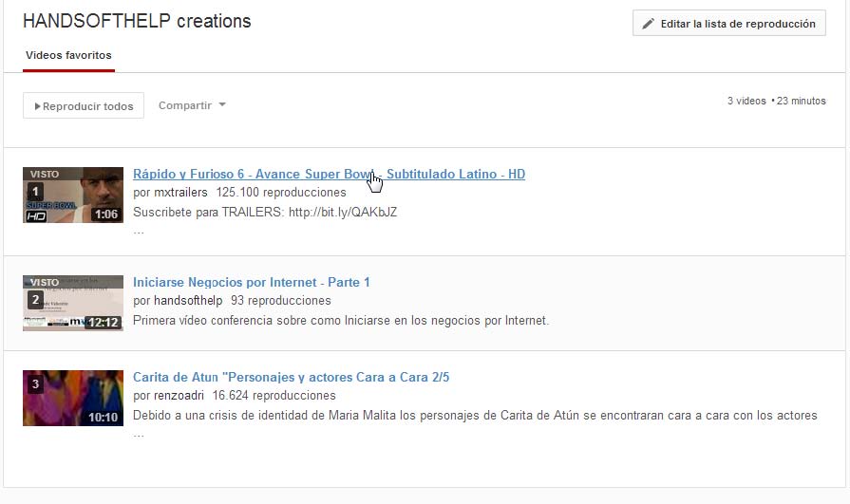
Task: Open the Carita de Atun title link
Action: coord(291,377)
